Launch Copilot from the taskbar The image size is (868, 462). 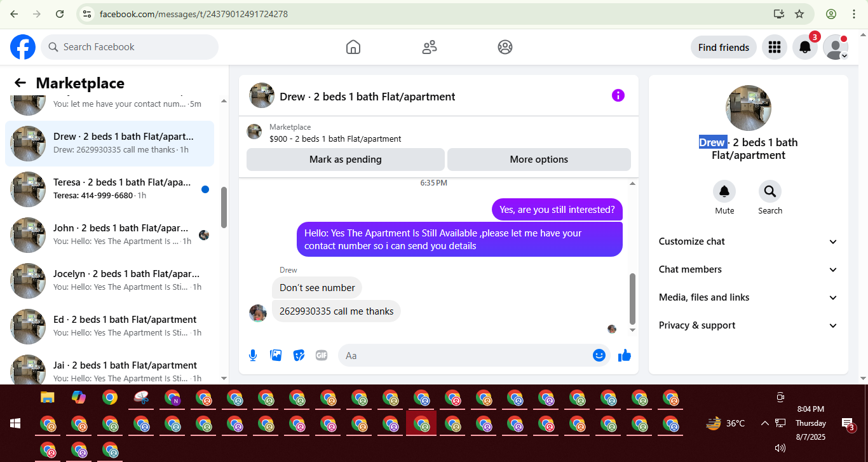tap(79, 398)
